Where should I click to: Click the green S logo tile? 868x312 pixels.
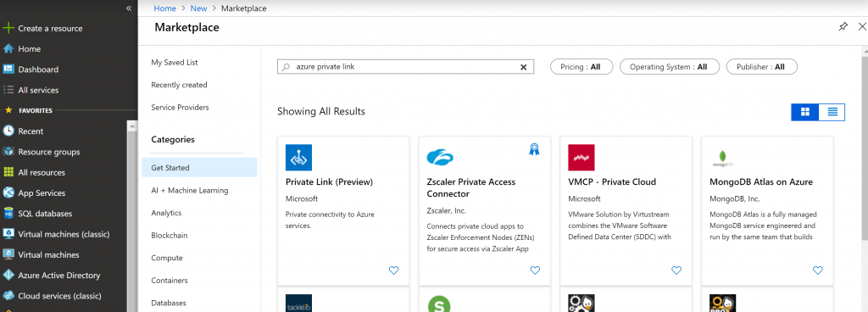point(439,304)
